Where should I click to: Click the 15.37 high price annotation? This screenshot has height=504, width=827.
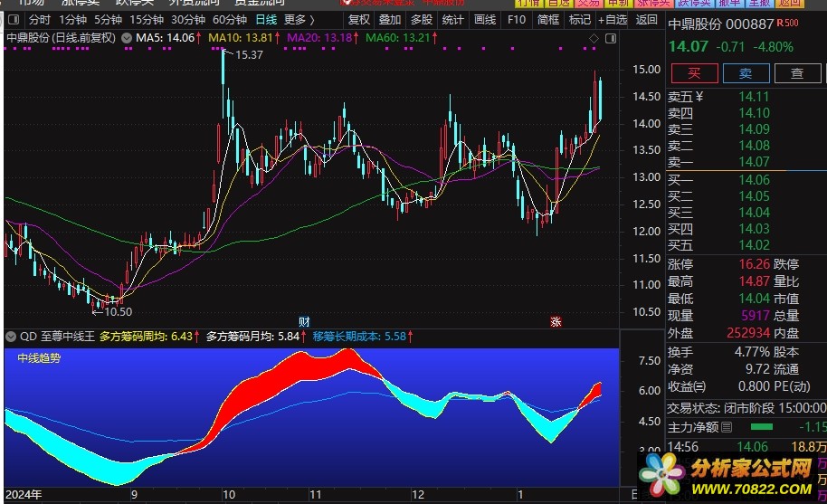point(249,55)
